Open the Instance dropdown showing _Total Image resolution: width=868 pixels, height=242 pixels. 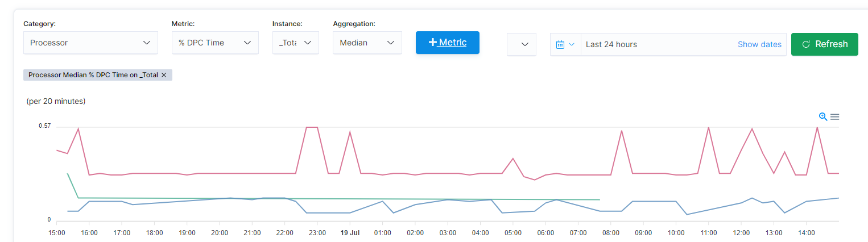(x=295, y=43)
